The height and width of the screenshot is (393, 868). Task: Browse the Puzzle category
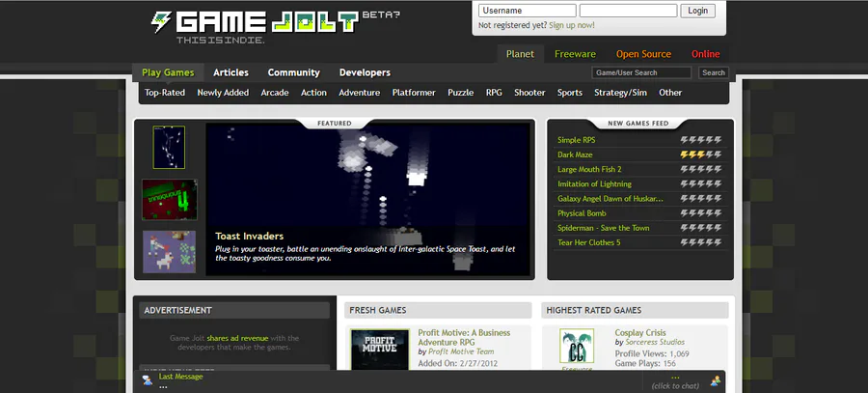(x=461, y=93)
